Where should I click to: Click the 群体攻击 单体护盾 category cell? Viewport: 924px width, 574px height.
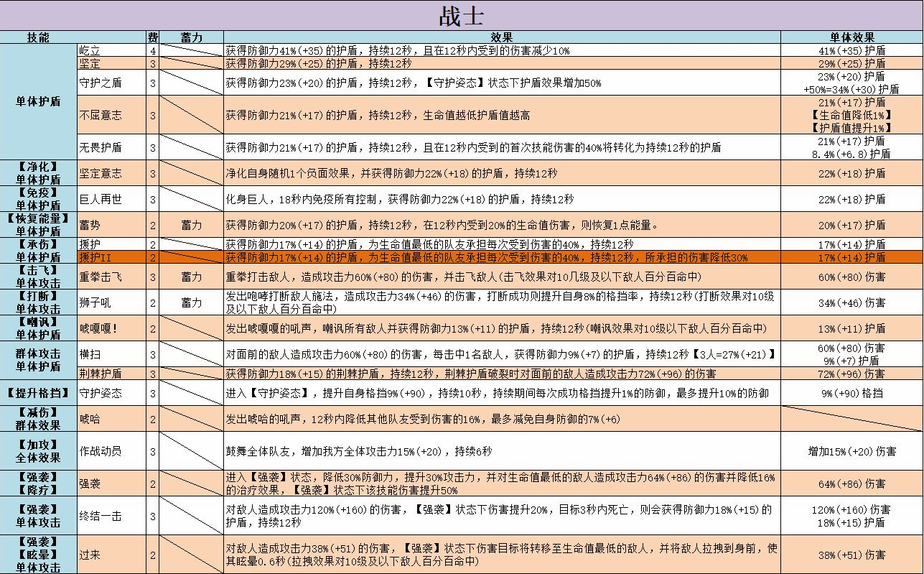click(x=38, y=360)
